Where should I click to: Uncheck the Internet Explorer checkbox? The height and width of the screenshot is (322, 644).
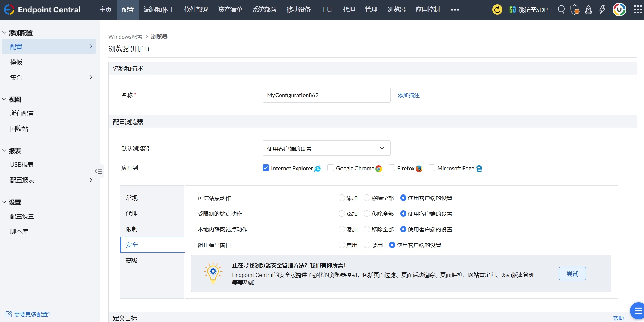(266, 168)
